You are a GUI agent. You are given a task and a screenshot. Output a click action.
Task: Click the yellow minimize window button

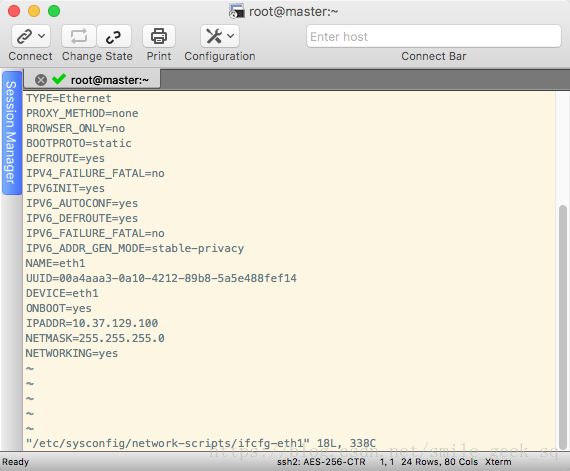(34, 11)
